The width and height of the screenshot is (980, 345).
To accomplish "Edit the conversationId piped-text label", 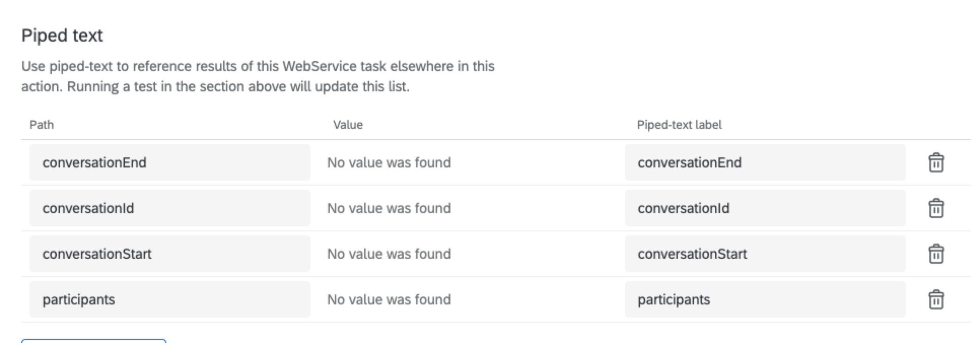I will (x=766, y=208).
